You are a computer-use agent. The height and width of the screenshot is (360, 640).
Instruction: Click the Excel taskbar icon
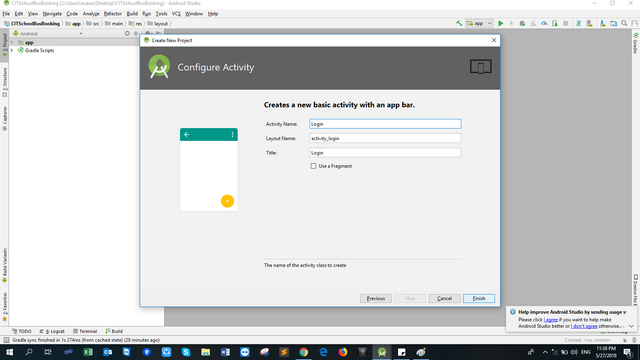click(88, 352)
